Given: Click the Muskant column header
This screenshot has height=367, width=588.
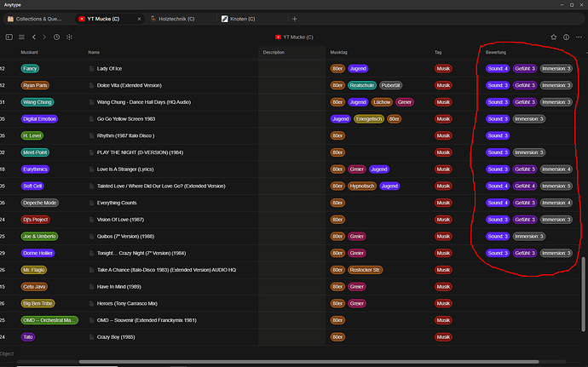Looking at the screenshot, I should click(x=29, y=53).
